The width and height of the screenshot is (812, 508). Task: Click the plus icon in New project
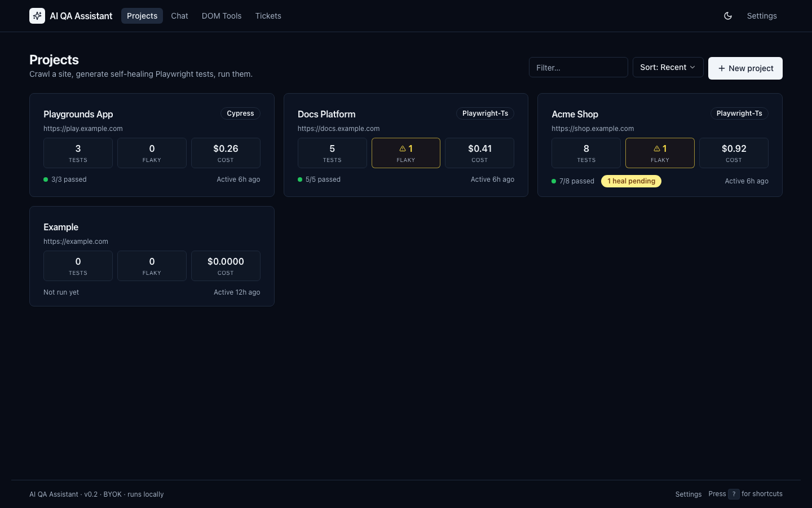[721, 68]
